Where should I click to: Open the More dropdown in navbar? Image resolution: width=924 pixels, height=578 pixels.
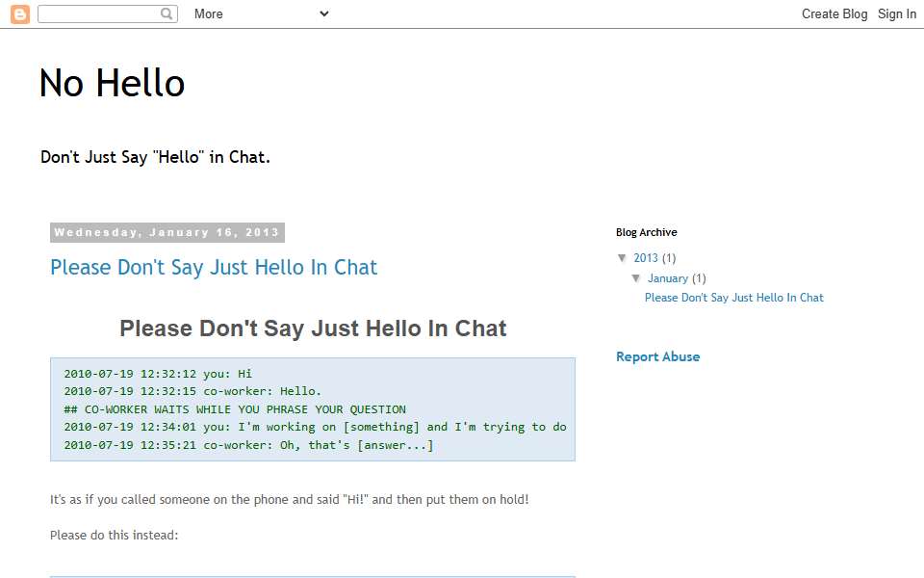pyautogui.click(x=262, y=13)
